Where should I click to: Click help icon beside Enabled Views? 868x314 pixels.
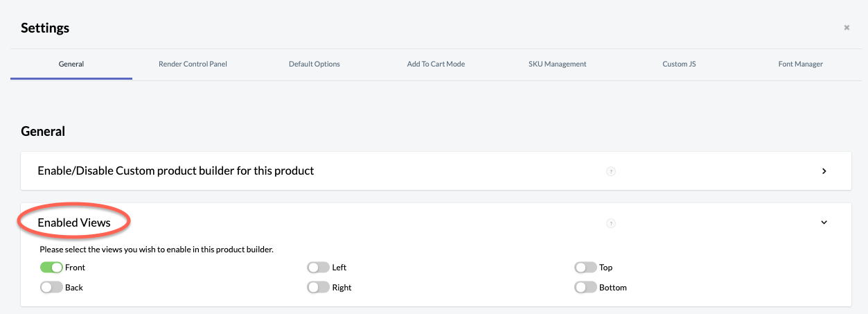(x=611, y=223)
